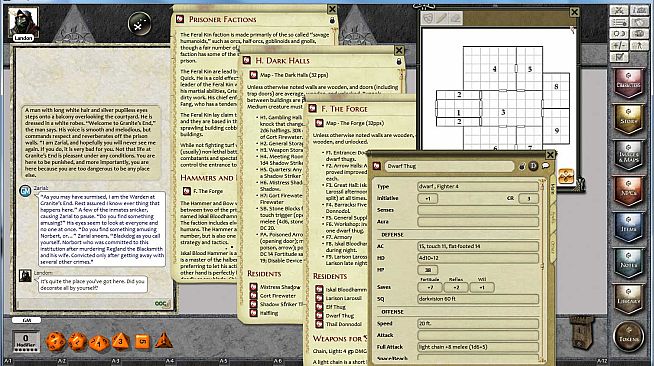The height and width of the screenshot is (366, 654).
Task: Click the CR value field
Action: pyautogui.click(x=528, y=198)
